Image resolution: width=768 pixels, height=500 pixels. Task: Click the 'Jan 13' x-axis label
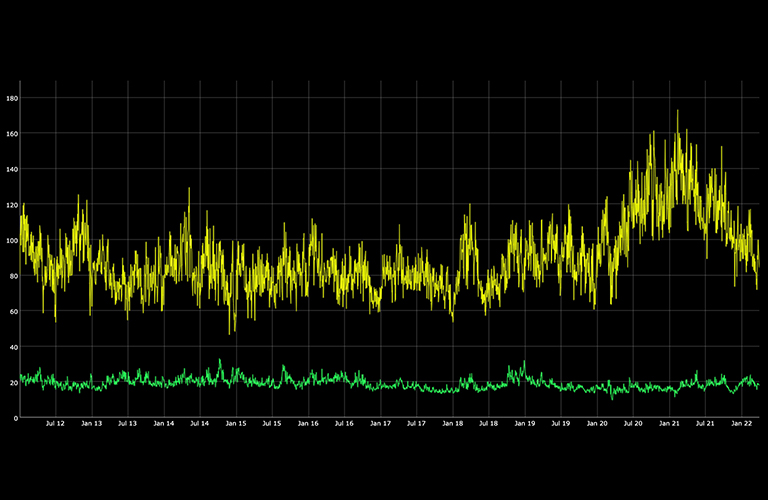[91, 424]
